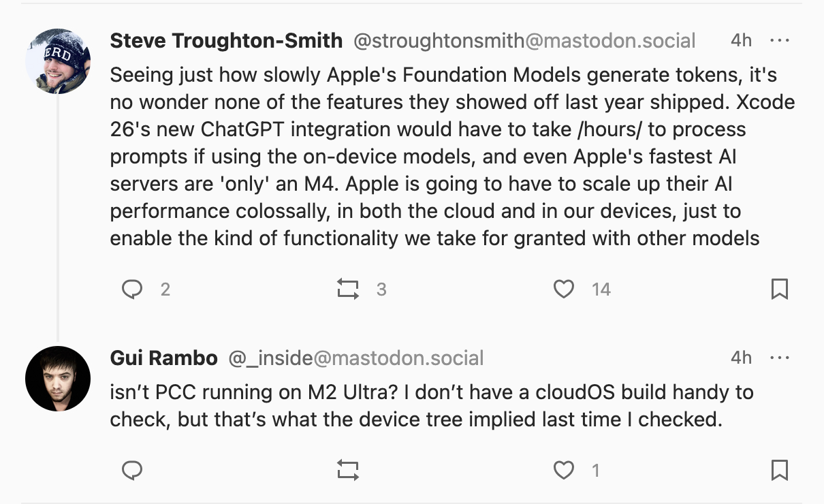
Task: Open Gui Rambo's display name link
Action: pyautogui.click(x=164, y=358)
